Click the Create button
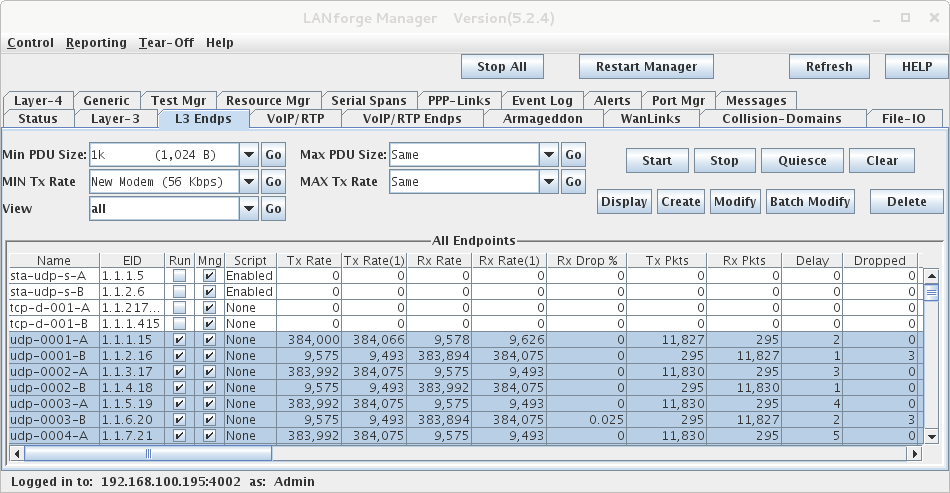 [x=680, y=202]
